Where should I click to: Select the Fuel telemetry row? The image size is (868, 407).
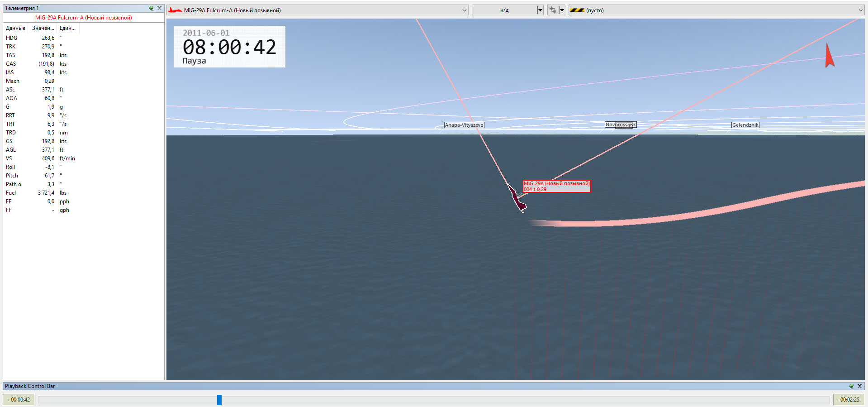84,193
